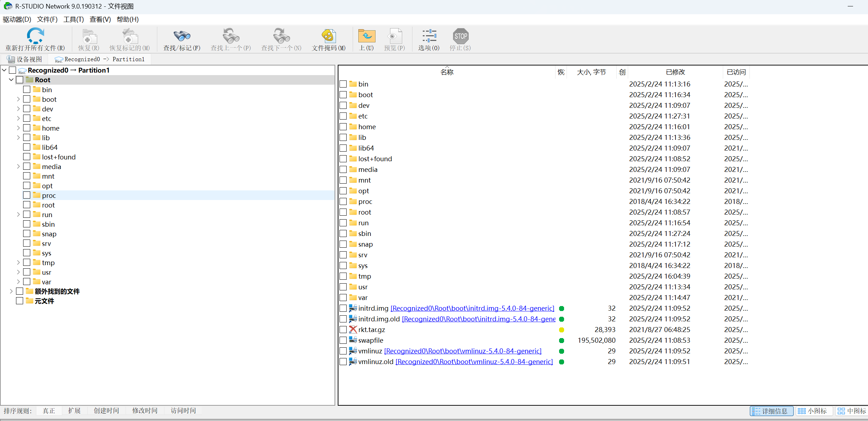
Task: Follow the vmlinuz symlink target link
Action: click(x=463, y=351)
